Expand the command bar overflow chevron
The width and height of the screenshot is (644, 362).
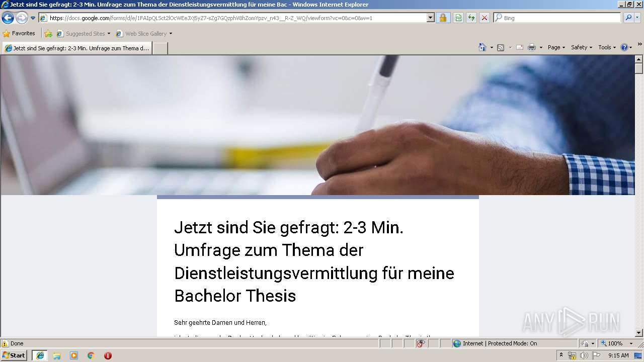pos(639,45)
